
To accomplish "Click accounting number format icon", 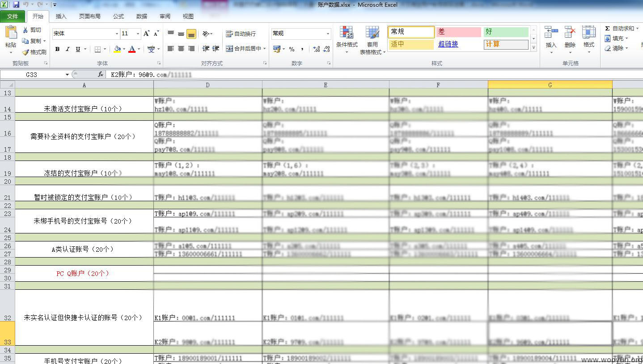I will 277,49.
